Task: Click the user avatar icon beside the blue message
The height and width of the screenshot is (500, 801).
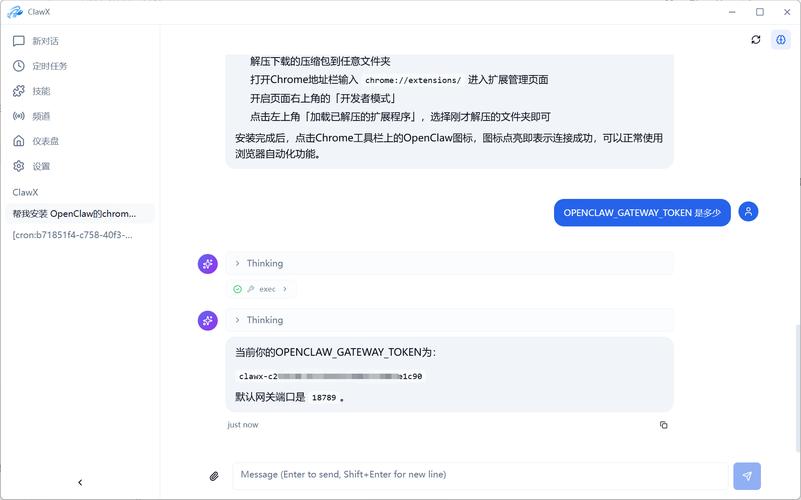Action: (748, 211)
